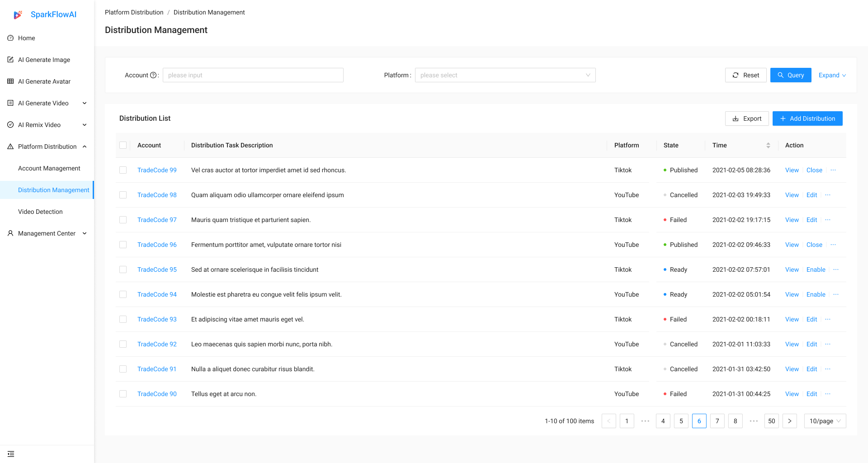The height and width of the screenshot is (463, 868).
Task: Open the TradeCode 96 account link
Action: click(x=157, y=245)
